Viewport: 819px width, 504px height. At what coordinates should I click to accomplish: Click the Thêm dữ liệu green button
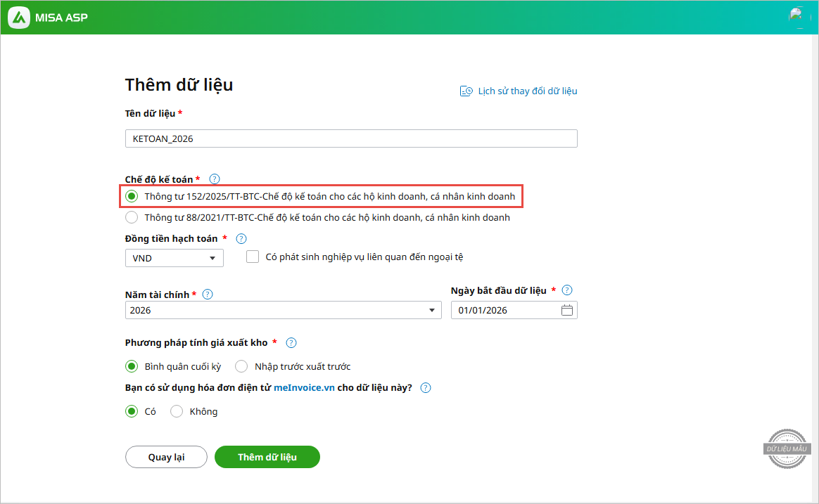point(267,457)
